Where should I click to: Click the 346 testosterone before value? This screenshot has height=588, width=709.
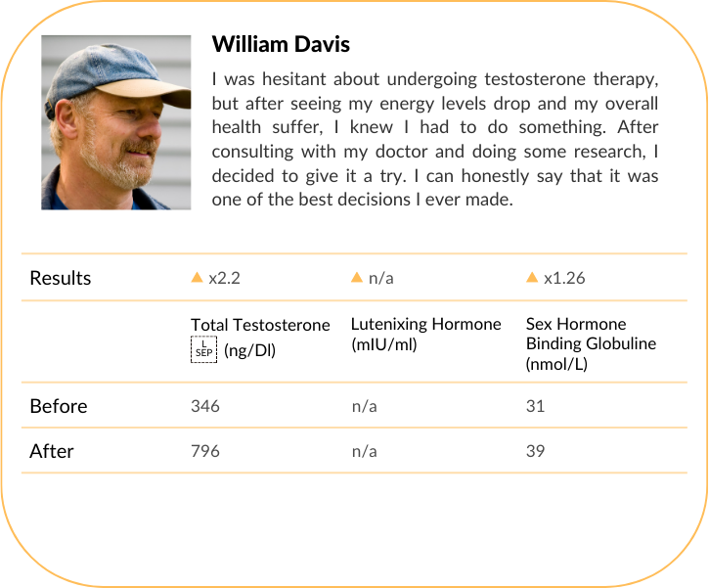[x=205, y=406]
